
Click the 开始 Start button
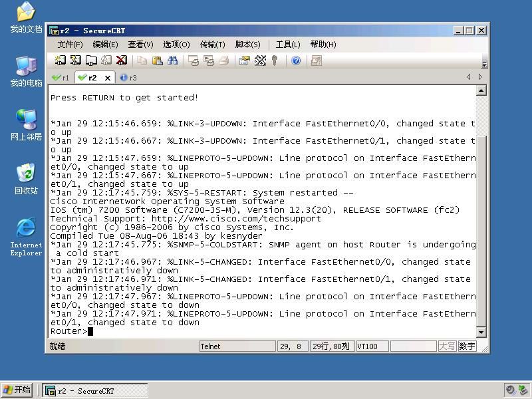click(x=17, y=390)
